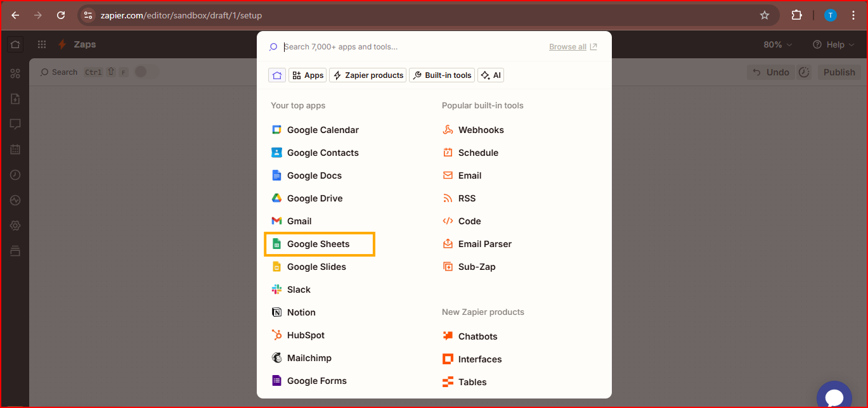Open the Built-in tools tab
The image size is (868, 408).
[x=442, y=75]
